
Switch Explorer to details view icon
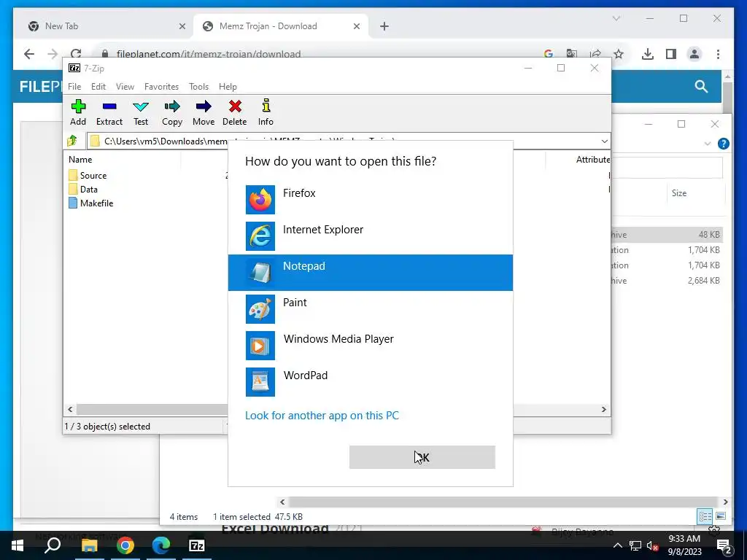click(705, 516)
